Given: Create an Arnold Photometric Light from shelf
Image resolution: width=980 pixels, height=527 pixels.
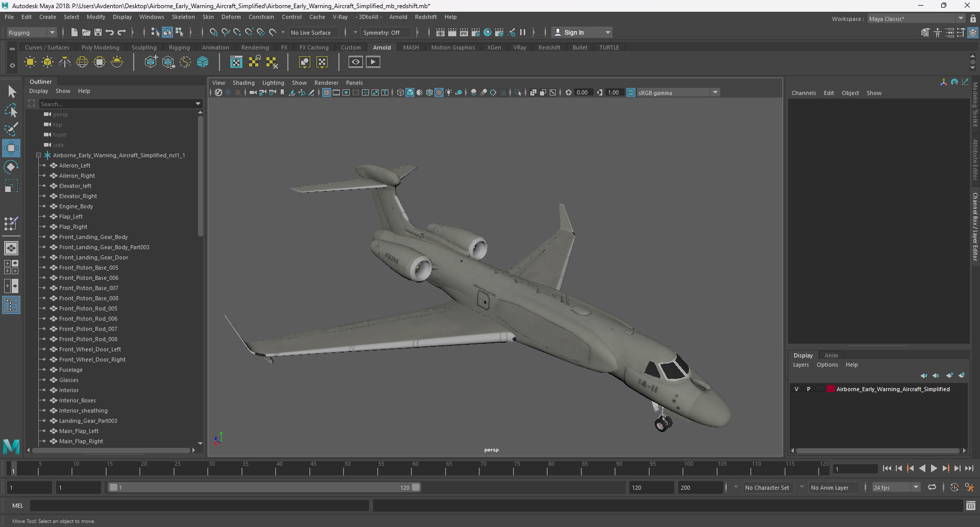Looking at the screenshot, I should tap(65, 62).
